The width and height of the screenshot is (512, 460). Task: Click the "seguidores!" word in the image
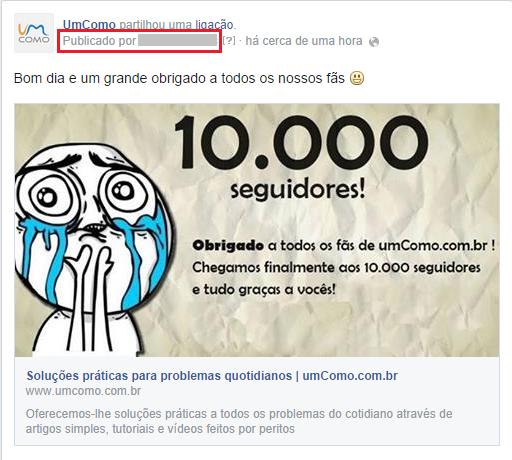298,190
